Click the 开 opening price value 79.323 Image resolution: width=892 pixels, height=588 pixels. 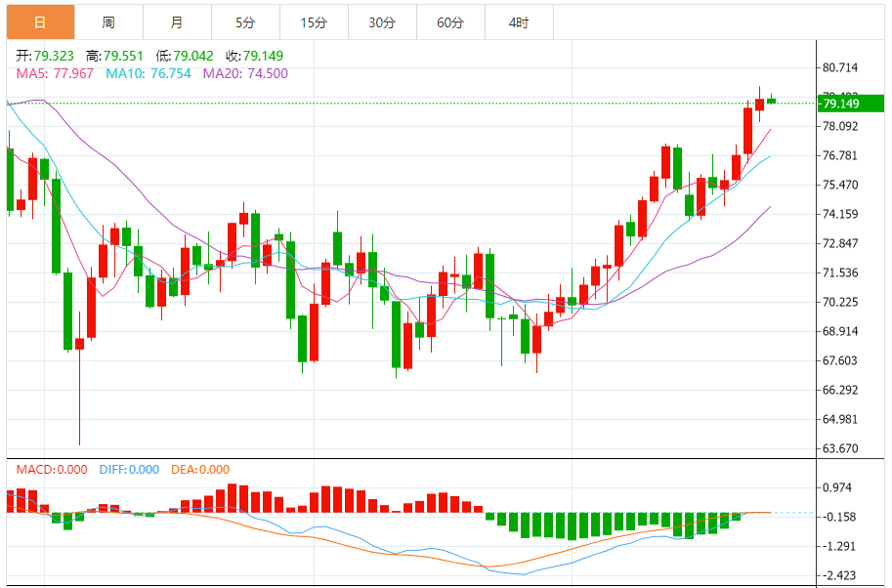(54, 56)
